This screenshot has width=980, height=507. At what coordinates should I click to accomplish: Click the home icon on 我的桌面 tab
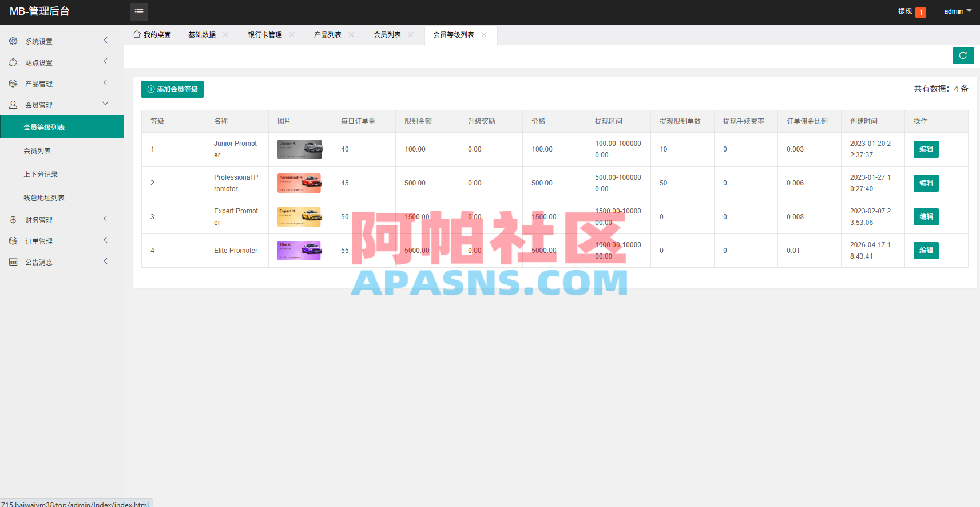pyautogui.click(x=137, y=34)
